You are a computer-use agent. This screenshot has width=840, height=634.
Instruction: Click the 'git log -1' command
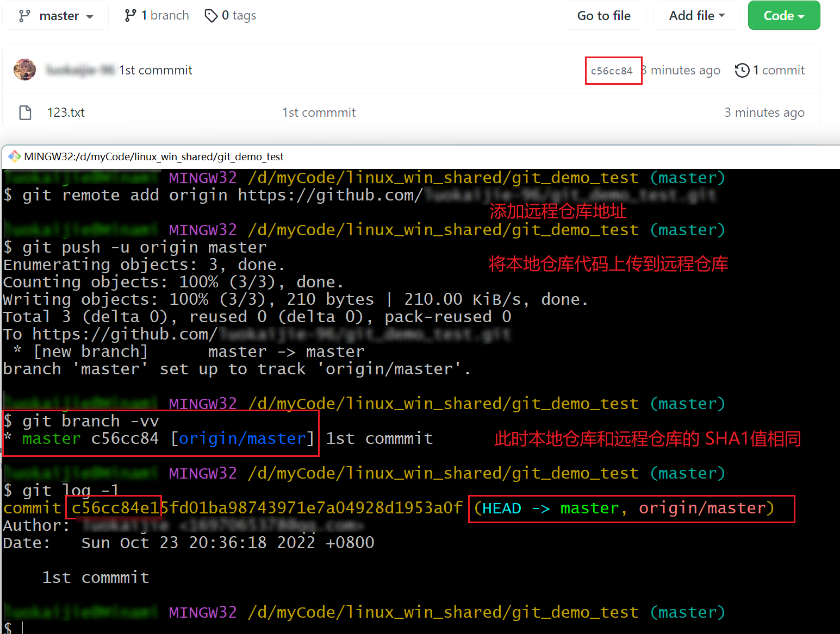pos(61,491)
